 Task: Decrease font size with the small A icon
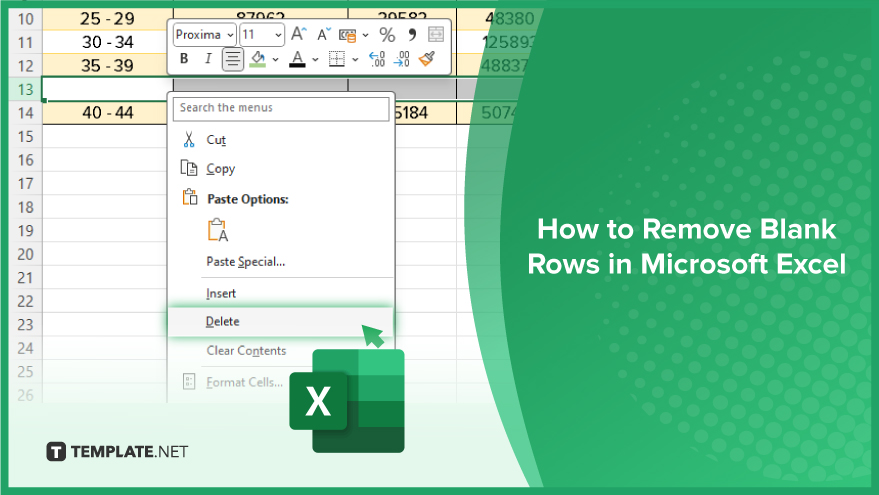(x=323, y=35)
